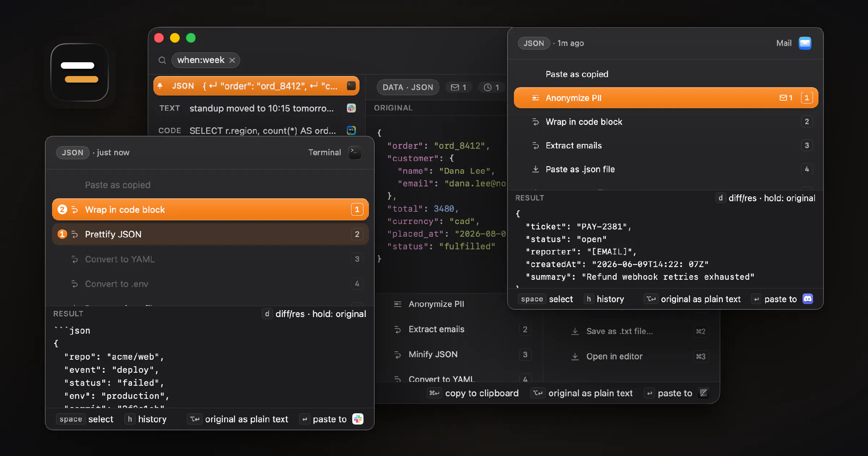Viewport: 868px width, 456px height.
Task: Choose Wrap in code block in Mail popup
Action: (x=666, y=122)
